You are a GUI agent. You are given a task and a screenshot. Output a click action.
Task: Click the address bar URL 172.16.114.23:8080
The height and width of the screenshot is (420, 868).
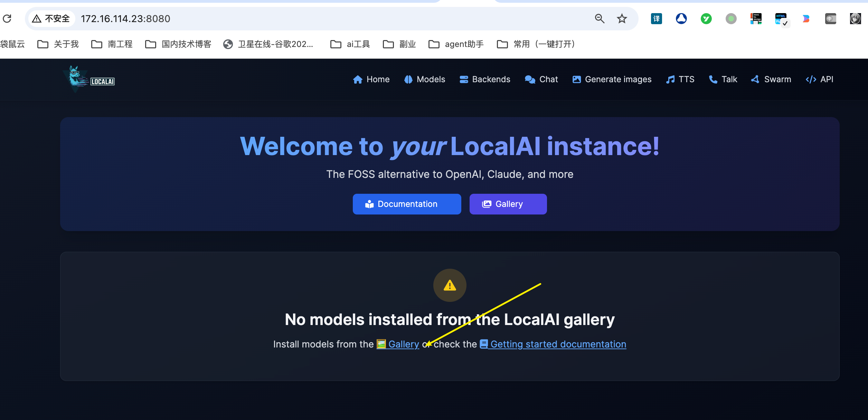point(125,19)
